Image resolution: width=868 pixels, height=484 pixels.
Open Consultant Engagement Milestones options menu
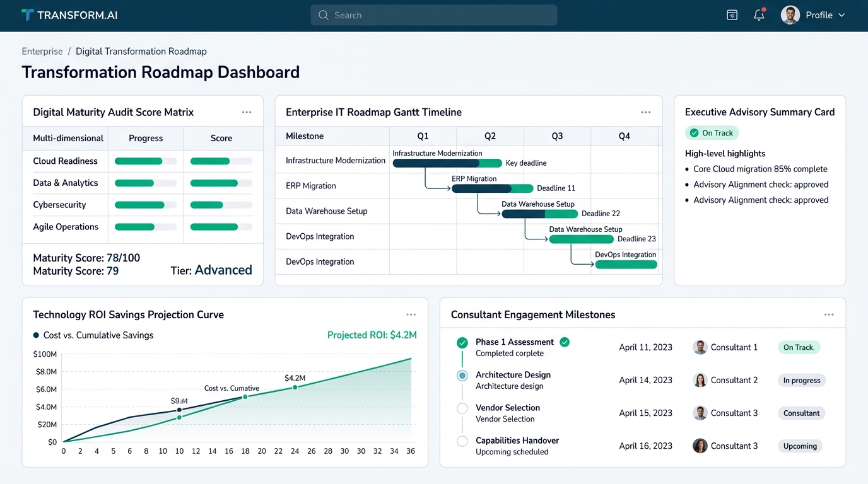829,314
